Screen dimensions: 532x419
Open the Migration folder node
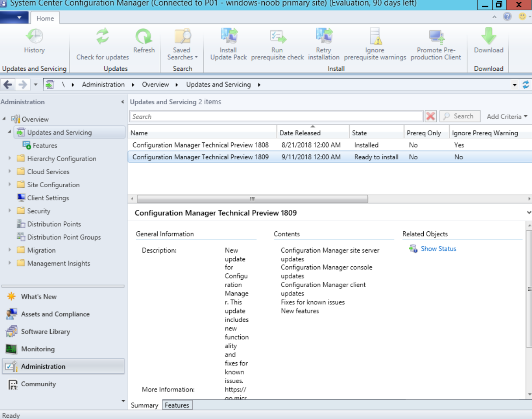click(36, 250)
